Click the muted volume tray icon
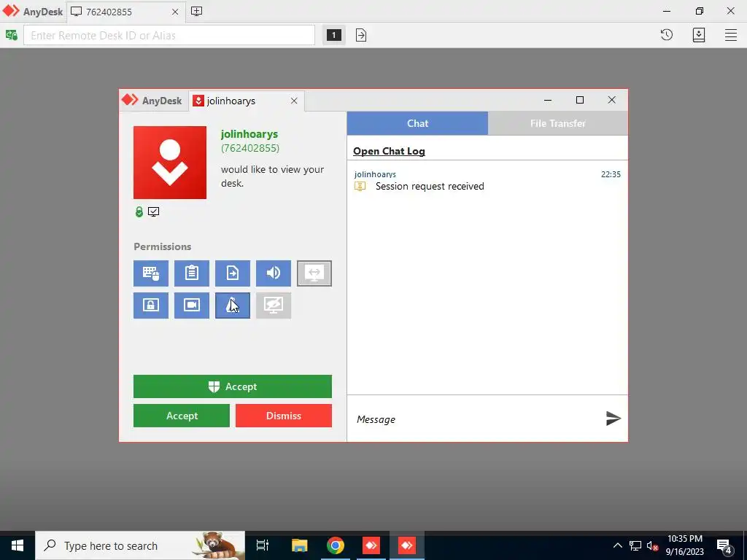The image size is (747, 560). click(x=652, y=545)
